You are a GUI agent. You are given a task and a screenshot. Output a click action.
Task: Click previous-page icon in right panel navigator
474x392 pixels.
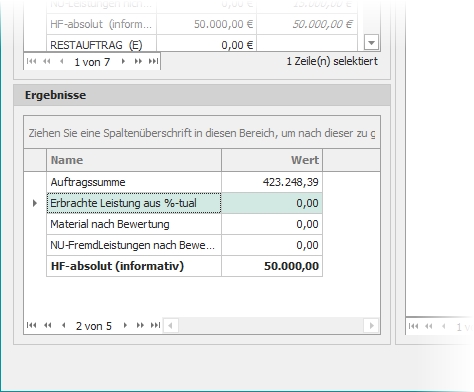coord(429,326)
